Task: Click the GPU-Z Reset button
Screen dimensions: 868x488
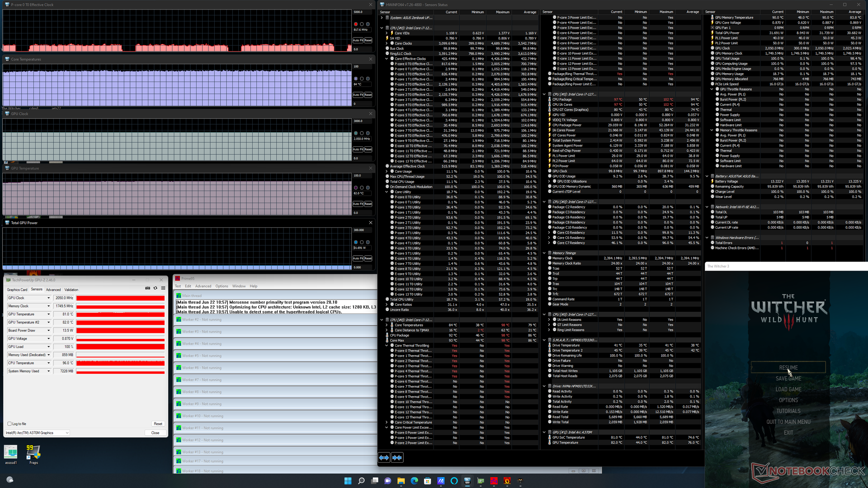Action: (158, 424)
